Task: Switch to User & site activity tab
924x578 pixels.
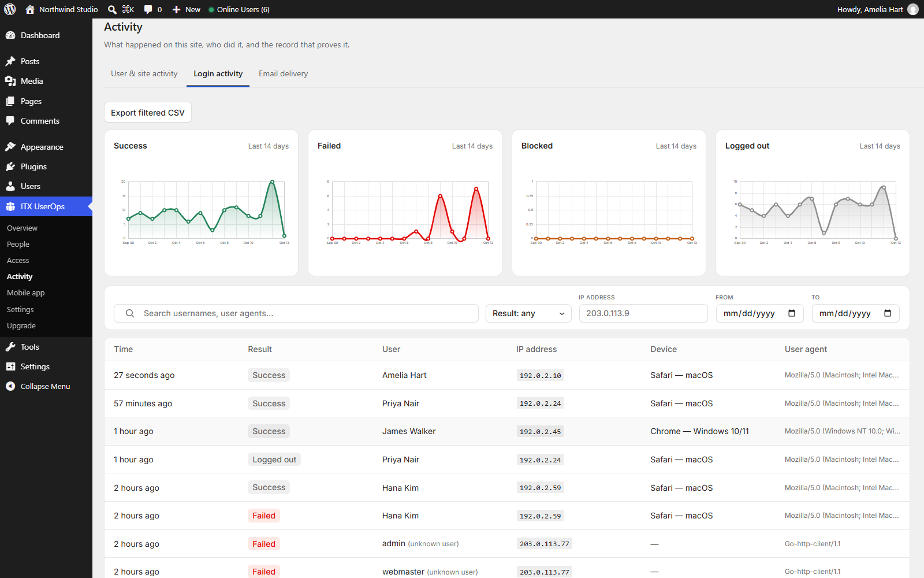Action: pos(144,73)
